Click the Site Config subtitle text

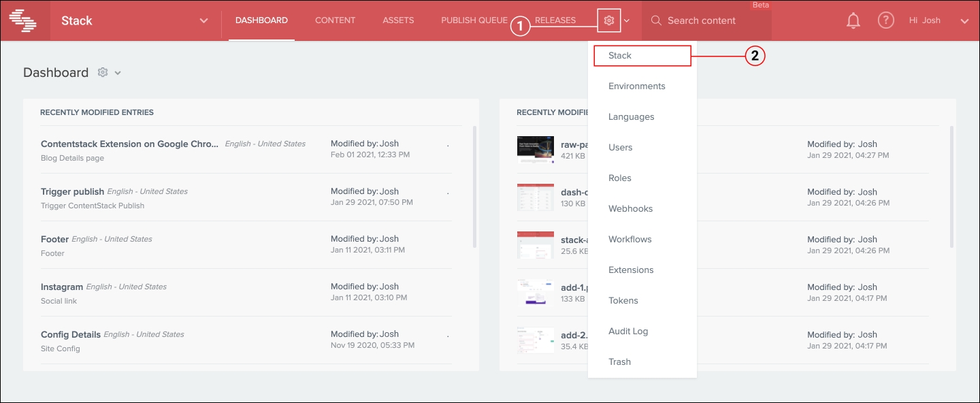(x=61, y=349)
